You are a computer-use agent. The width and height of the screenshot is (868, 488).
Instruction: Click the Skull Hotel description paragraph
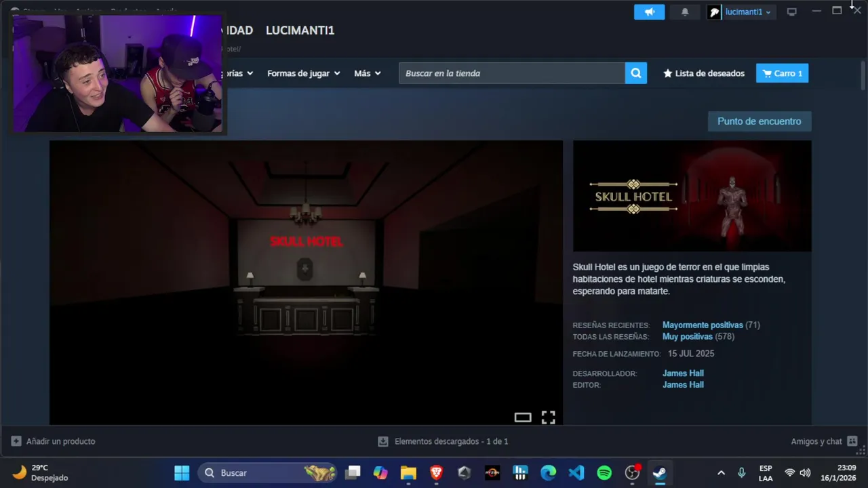tap(679, 279)
